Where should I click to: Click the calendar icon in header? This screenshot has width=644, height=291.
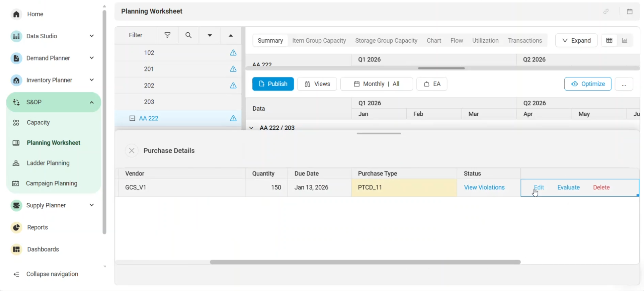629,12
